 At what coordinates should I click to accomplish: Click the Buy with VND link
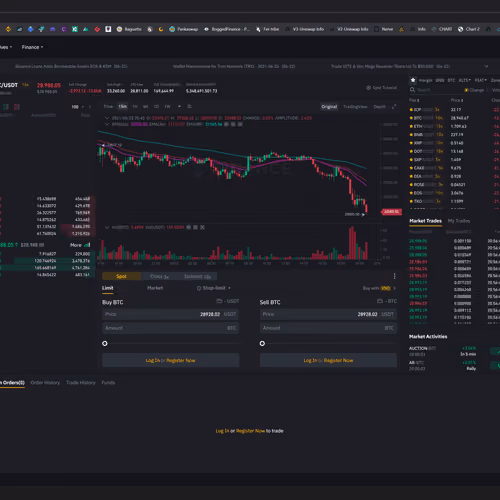379,288
